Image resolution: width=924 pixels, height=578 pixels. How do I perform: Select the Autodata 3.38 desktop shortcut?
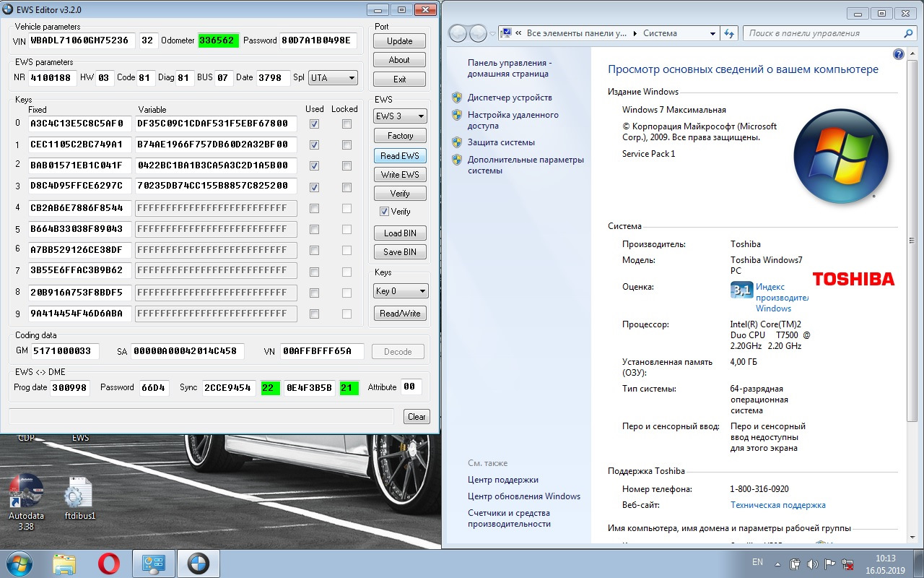point(26,502)
